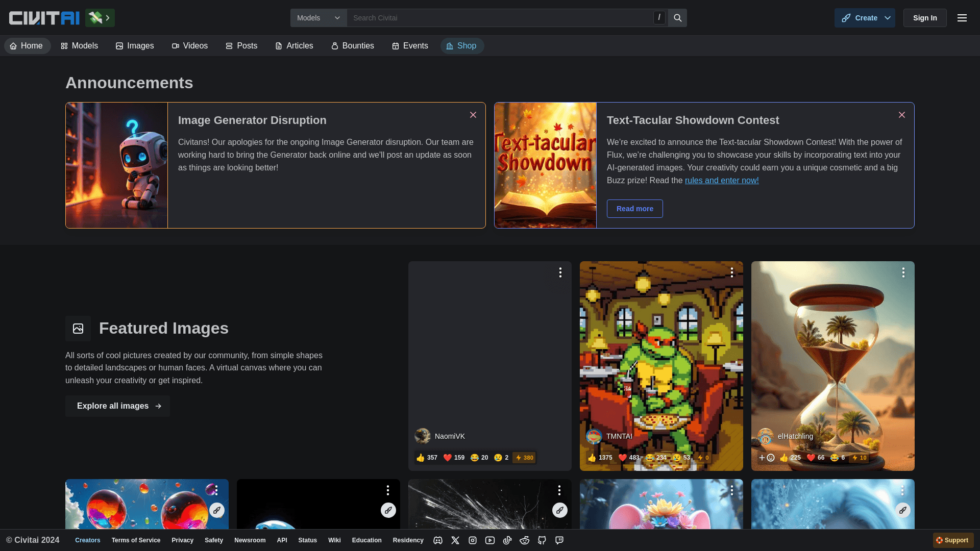Click the Twitch icon in the footer
The width and height of the screenshot is (980, 551).
tap(559, 540)
